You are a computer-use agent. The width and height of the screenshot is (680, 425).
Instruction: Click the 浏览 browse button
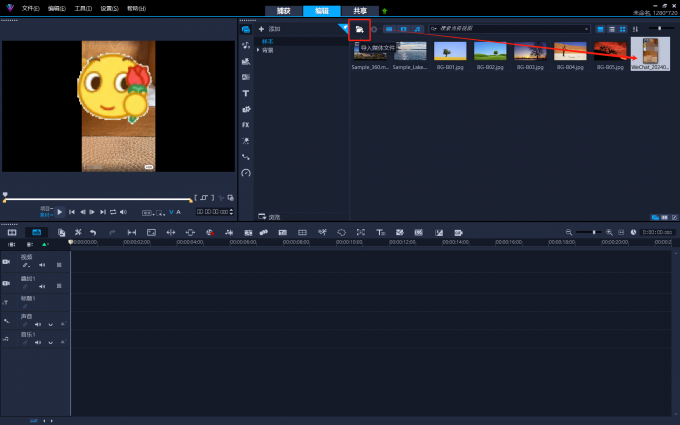[269, 217]
